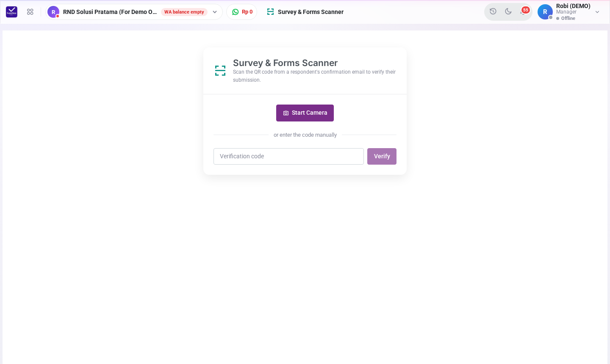Click the Verify button

pos(382,156)
